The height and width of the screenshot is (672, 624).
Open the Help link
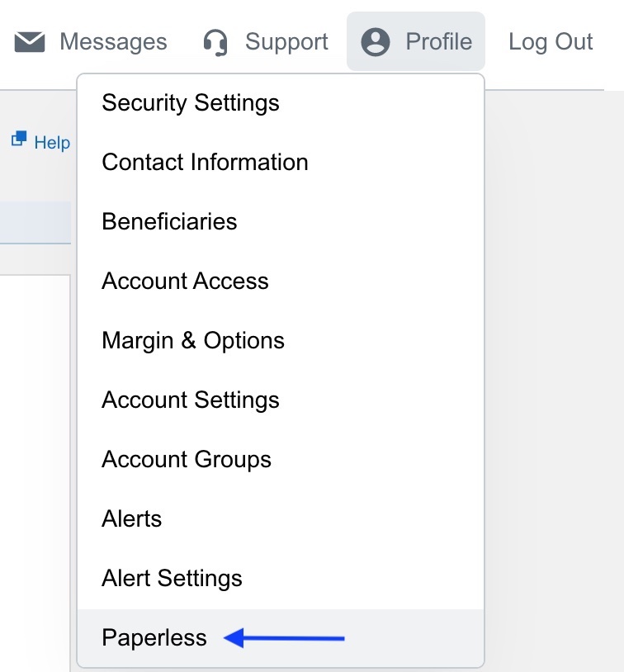click(x=51, y=143)
